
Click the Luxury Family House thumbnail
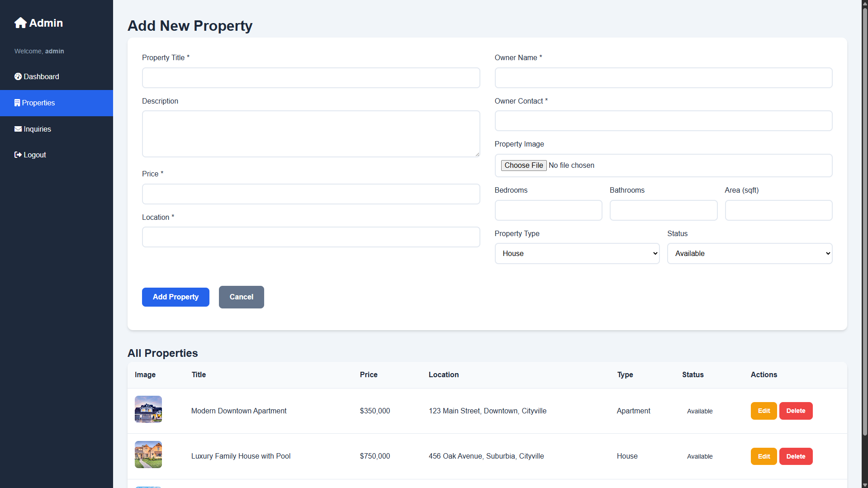[148, 455]
